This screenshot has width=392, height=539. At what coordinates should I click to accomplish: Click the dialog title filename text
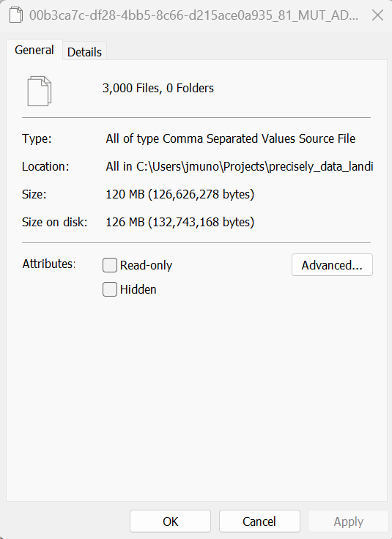click(x=193, y=15)
